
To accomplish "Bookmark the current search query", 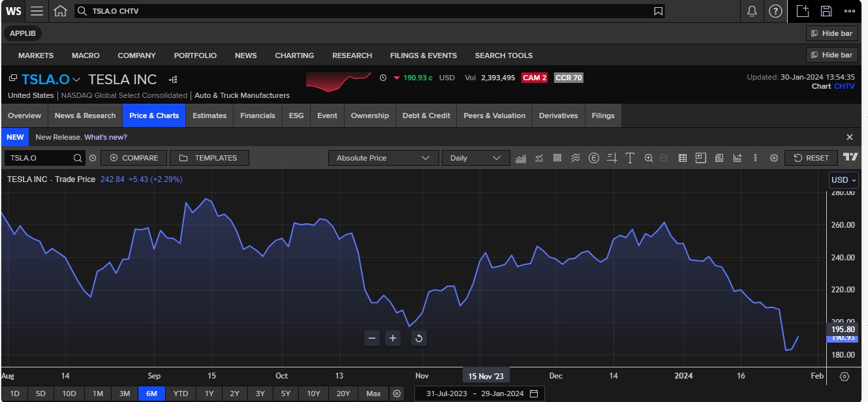I will click(659, 11).
